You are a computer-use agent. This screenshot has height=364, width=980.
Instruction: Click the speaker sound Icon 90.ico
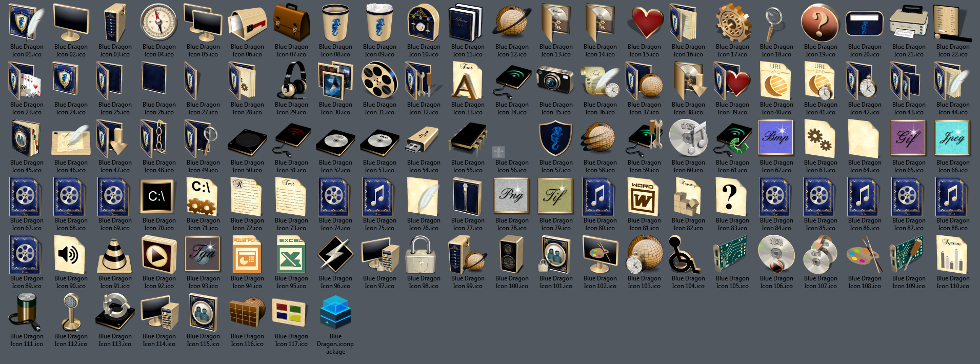(71, 254)
